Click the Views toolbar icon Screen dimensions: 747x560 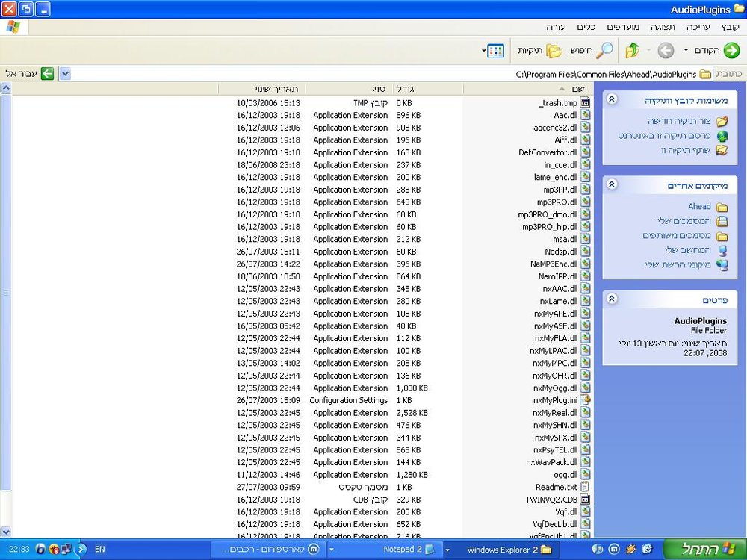click(x=495, y=51)
